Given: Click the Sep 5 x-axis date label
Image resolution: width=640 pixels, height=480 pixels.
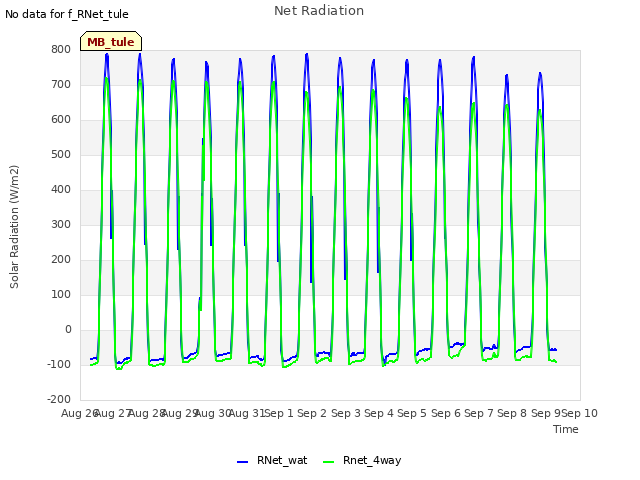Looking at the screenshot, I should [412, 413].
